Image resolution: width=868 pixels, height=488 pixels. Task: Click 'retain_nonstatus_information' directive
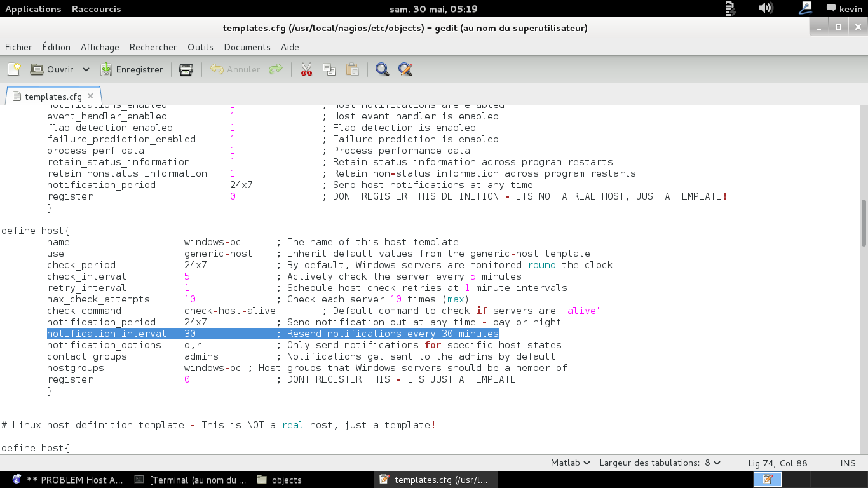[127, 173]
